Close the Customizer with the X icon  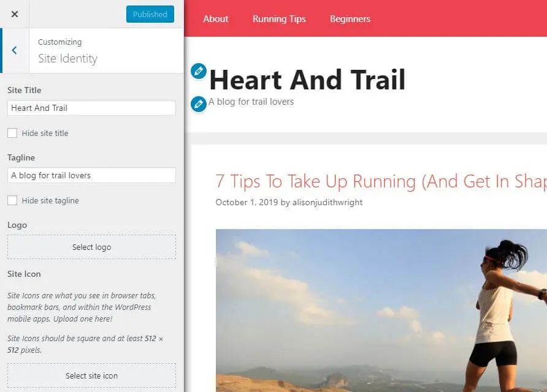14,14
